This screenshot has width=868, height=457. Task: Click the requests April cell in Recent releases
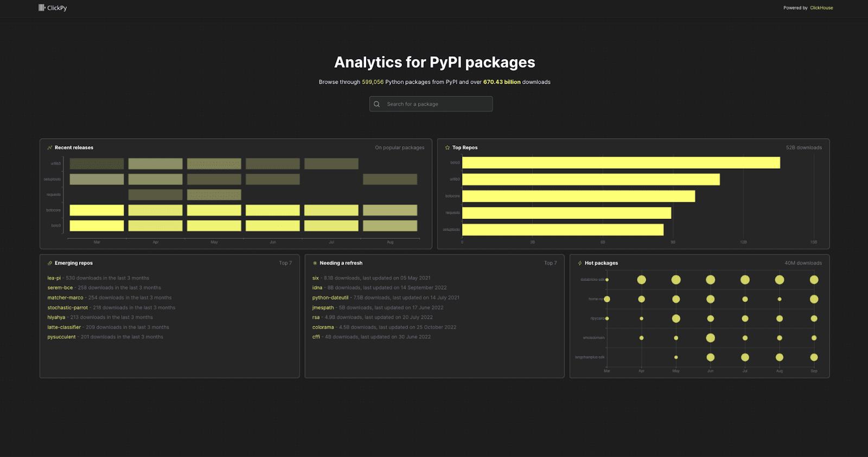tap(155, 195)
